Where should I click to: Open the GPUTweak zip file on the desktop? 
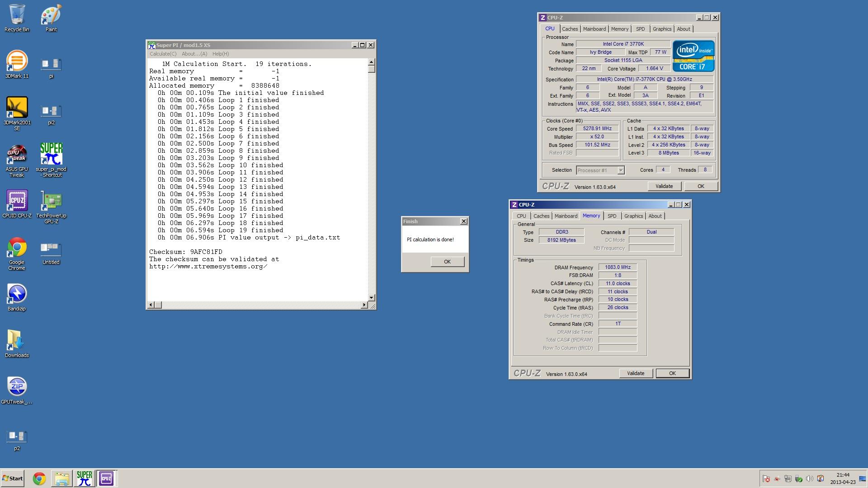click(17, 390)
